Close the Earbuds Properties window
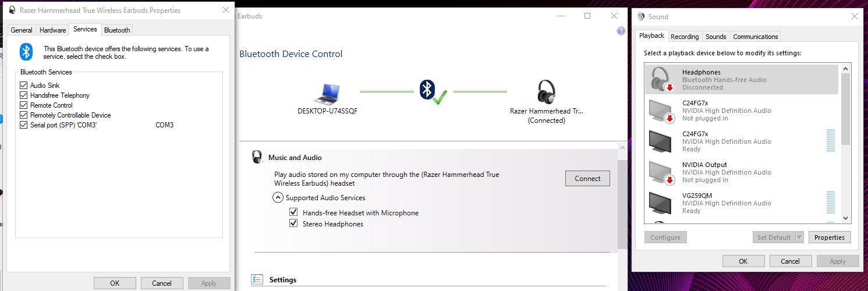 [225, 10]
